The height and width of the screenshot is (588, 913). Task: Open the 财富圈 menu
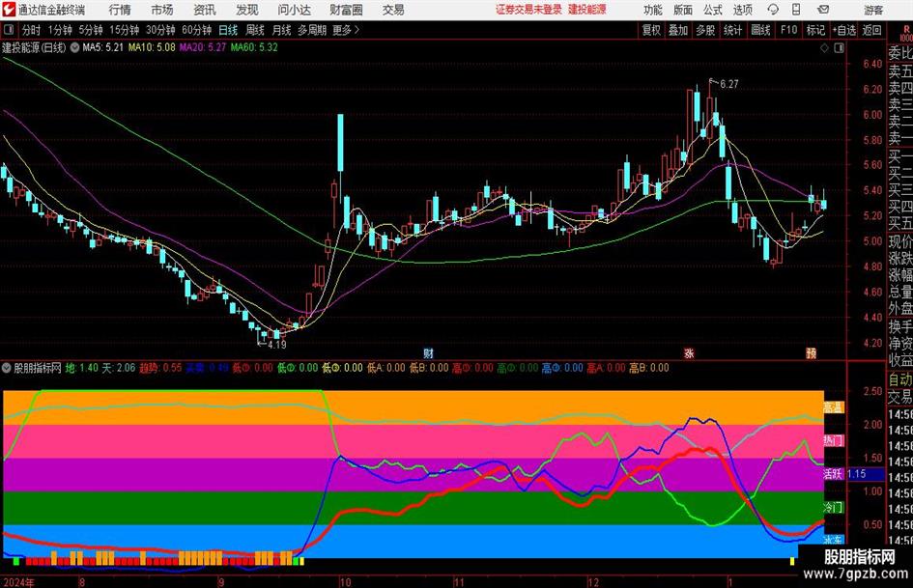coord(346,10)
